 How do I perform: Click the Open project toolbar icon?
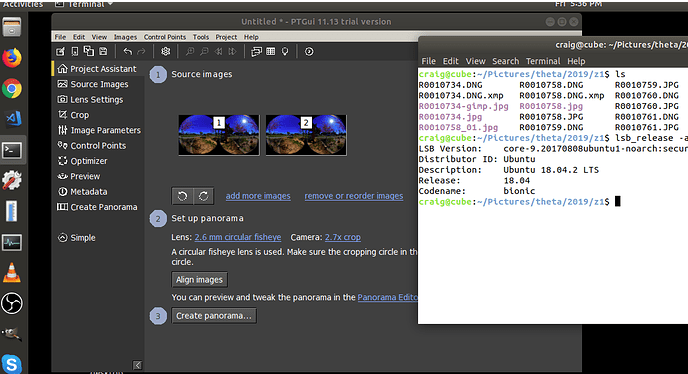point(75,51)
